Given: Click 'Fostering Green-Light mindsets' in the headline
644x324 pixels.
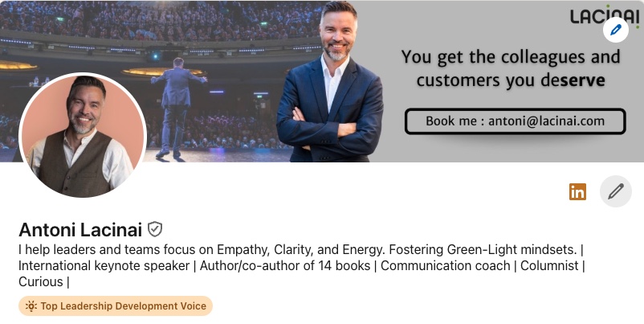Looking at the screenshot, I should 483,249.
